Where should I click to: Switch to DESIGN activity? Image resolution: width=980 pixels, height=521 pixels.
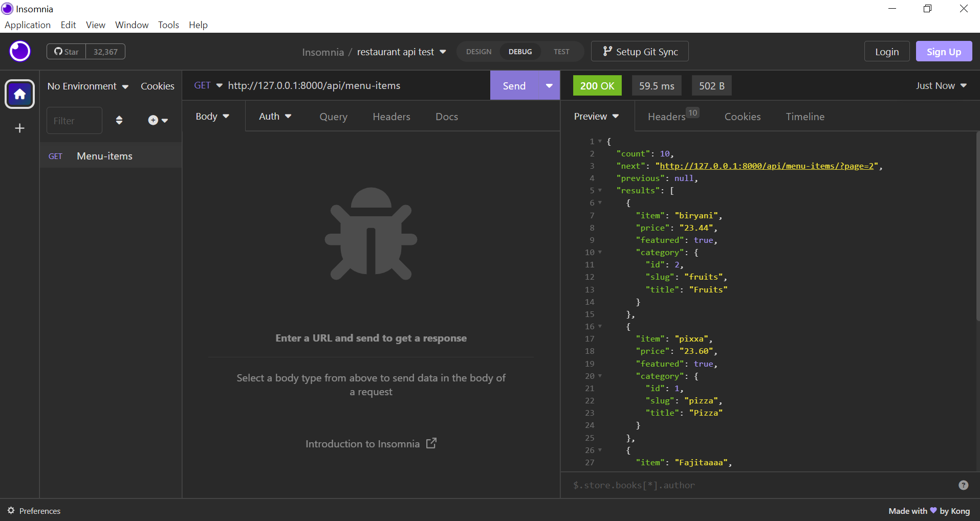478,52
